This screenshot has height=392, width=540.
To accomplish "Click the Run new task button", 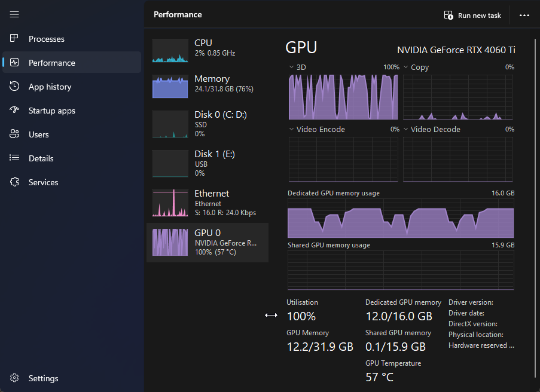I will (x=472, y=16).
